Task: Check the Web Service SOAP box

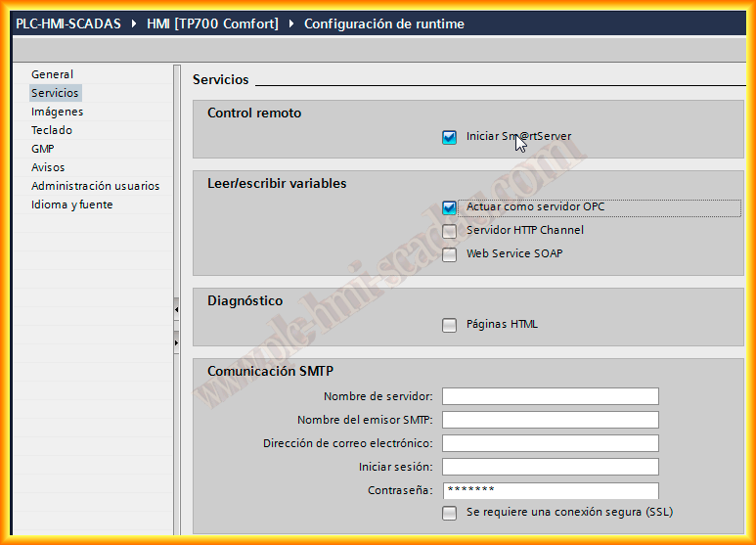Action: point(449,254)
